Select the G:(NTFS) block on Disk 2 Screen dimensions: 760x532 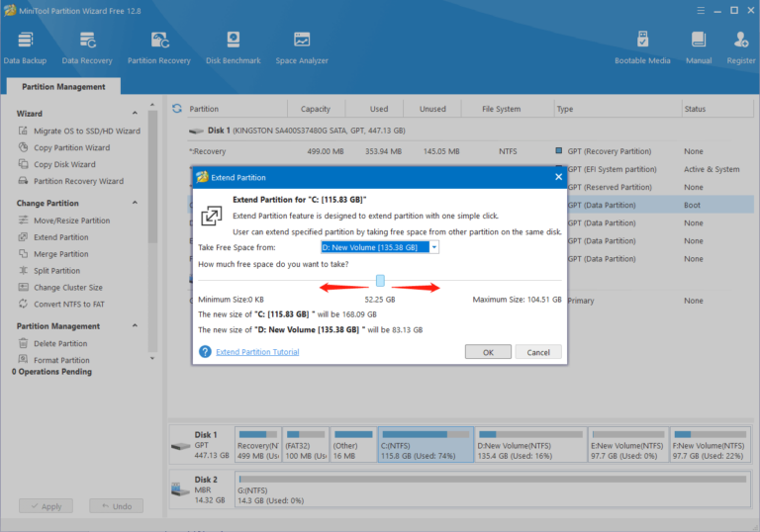click(x=493, y=489)
